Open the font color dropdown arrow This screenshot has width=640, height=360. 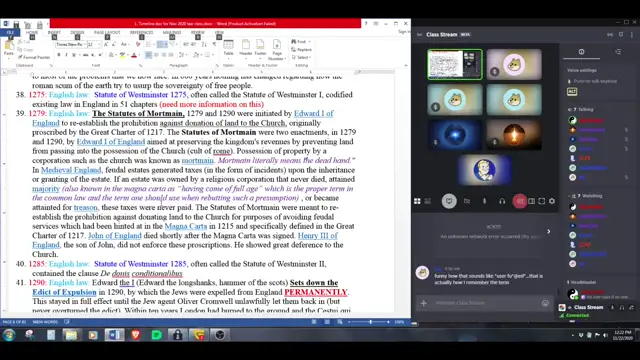pyautogui.click(x=139, y=55)
